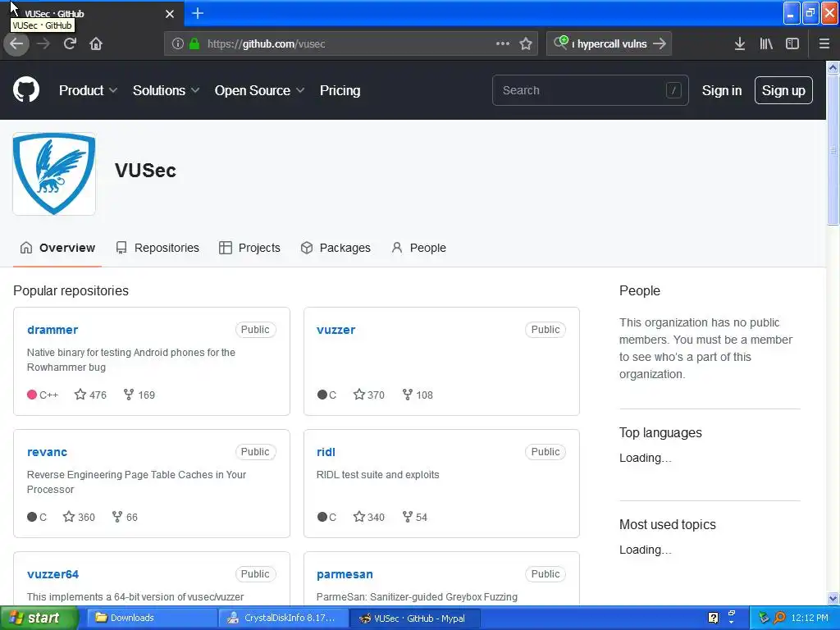Click the taskbar clock 12:12 PM
Screen dimensions: 840x630
pos(810,618)
